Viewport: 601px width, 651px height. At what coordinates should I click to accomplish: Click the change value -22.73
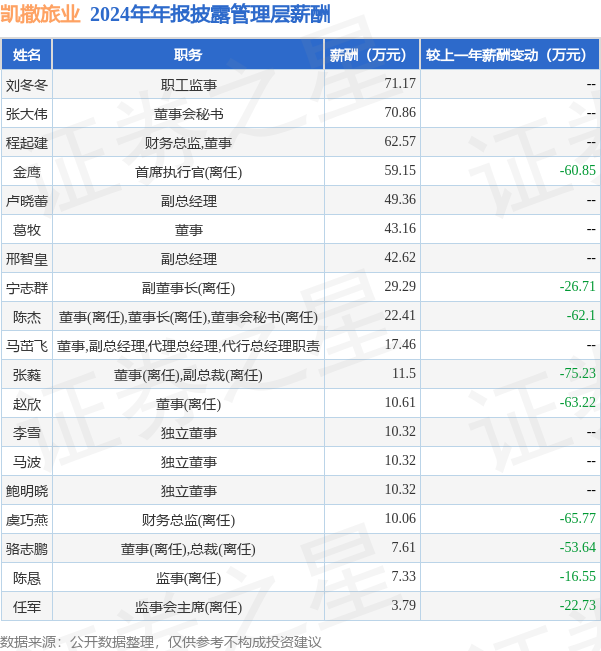tap(577, 605)
